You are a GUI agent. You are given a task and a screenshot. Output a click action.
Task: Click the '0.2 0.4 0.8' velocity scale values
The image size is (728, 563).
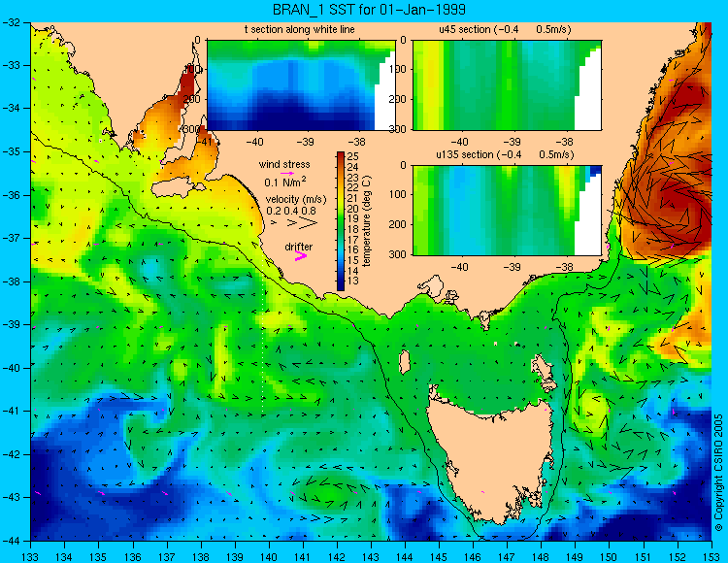[291, 211]
